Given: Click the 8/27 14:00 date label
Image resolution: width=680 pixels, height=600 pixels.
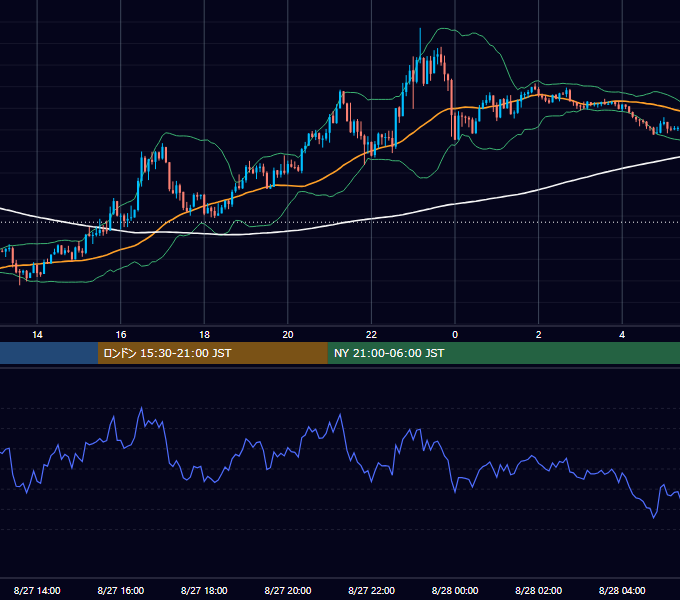Looking at the screenshot, I should tap(37, 590).
